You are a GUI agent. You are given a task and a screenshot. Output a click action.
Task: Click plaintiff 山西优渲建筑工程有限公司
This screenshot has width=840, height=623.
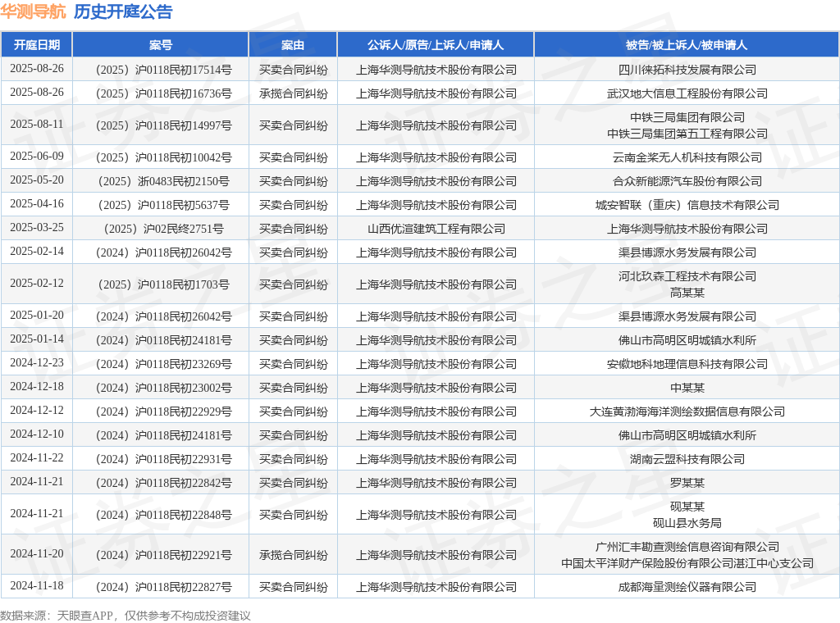[x=436, y=229]
